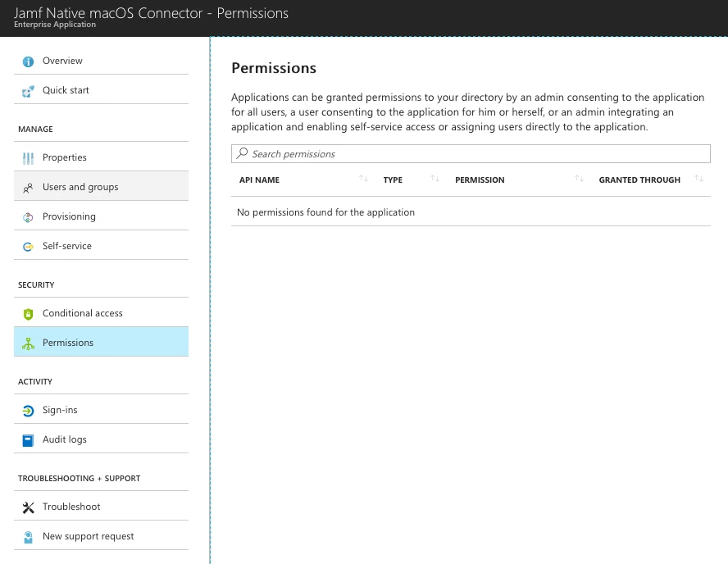Click the API NAME column header

coord(259,180)
